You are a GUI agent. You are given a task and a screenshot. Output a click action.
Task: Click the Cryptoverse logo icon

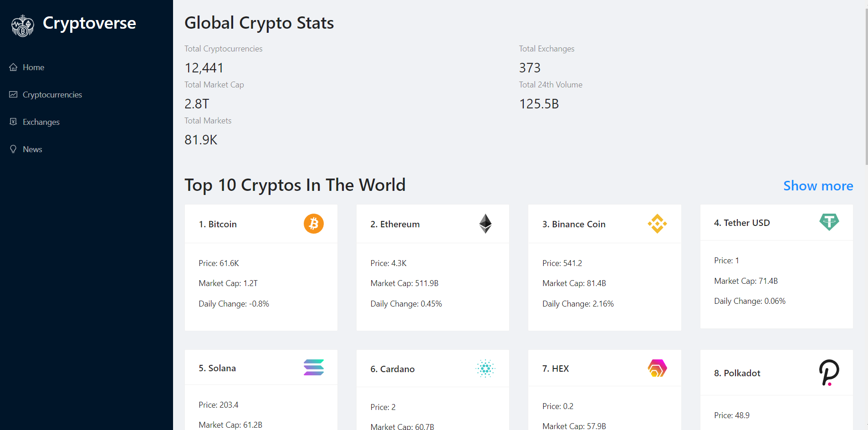point(23,26)
